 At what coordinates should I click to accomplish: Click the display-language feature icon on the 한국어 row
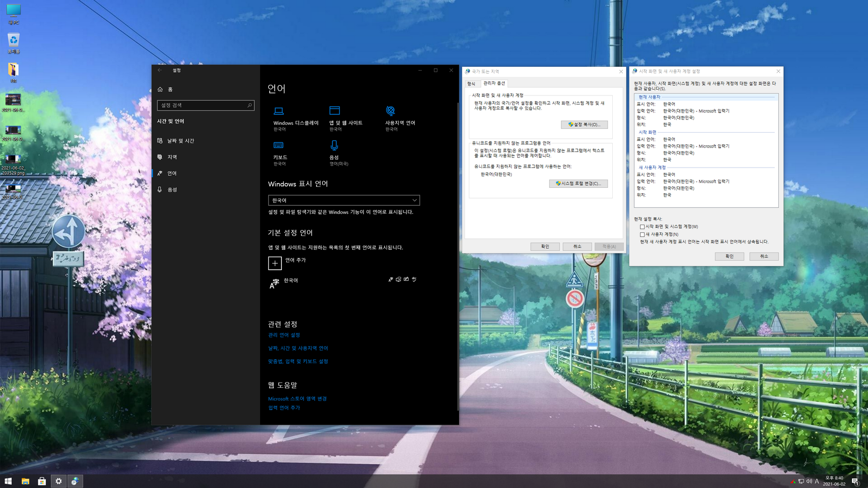(x=391, y=279)
